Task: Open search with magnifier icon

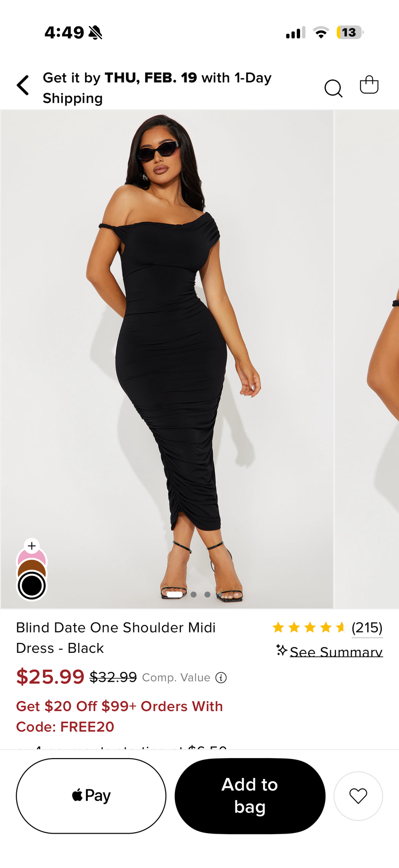Action: tap(333, 88)
